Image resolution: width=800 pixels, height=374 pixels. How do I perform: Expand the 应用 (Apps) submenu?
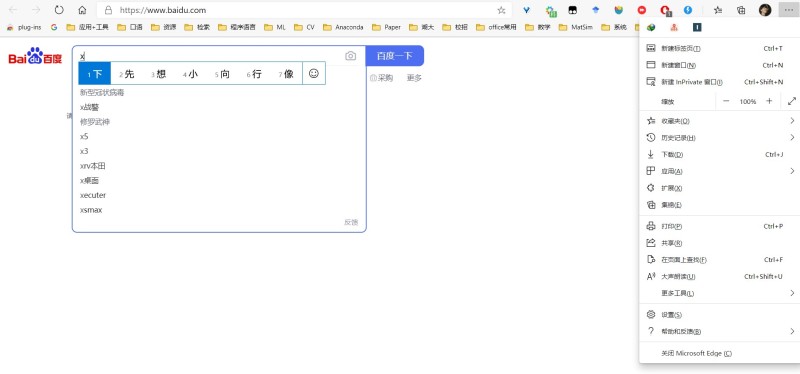[x=719, y=171]
